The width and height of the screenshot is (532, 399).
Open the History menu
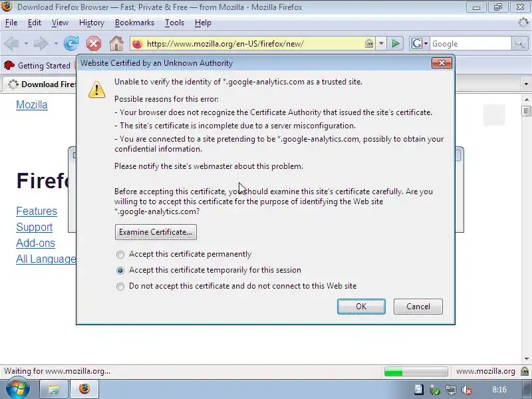tap(92, 23)
